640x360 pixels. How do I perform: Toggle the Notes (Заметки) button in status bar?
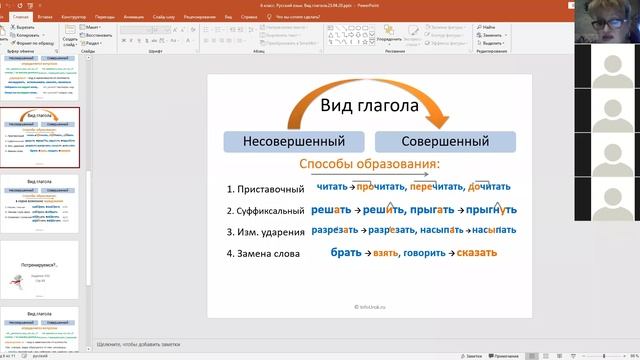(471, 356)
